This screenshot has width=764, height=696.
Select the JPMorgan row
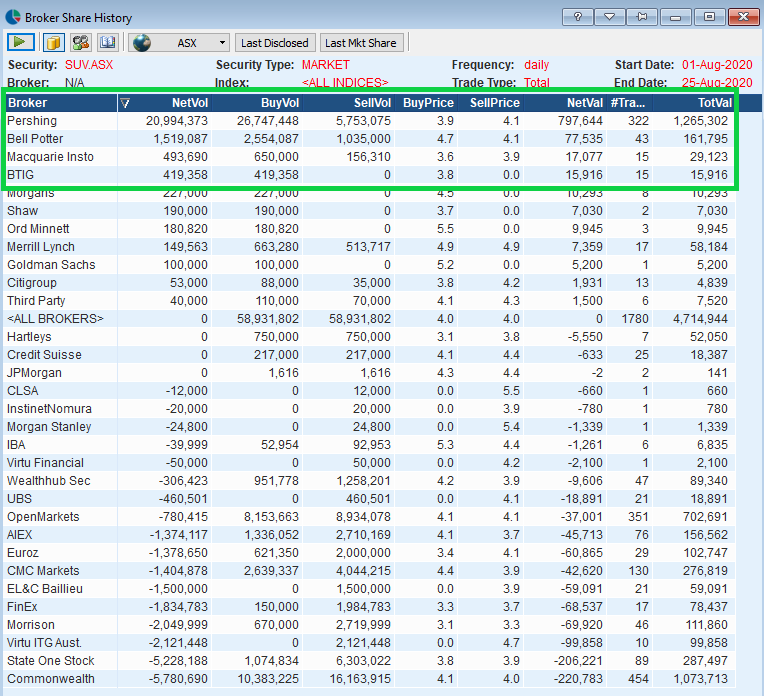[369, 373]
